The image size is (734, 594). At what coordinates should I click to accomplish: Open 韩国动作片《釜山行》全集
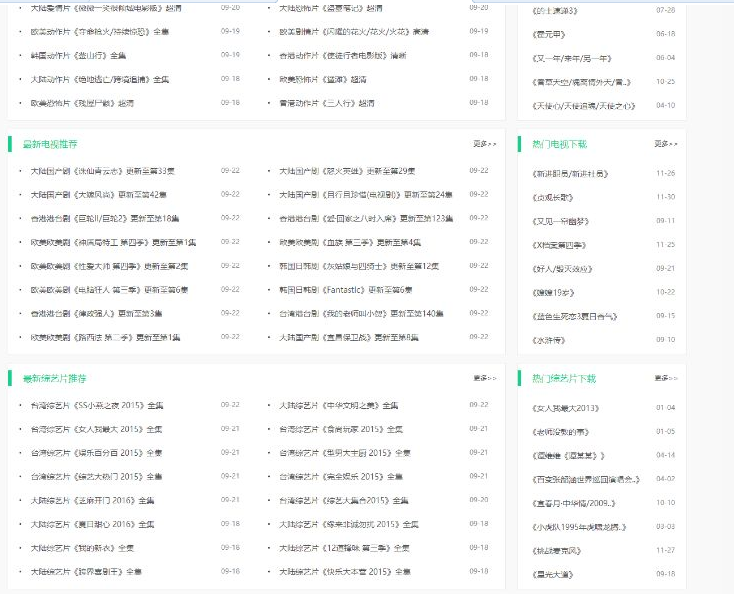78,56
